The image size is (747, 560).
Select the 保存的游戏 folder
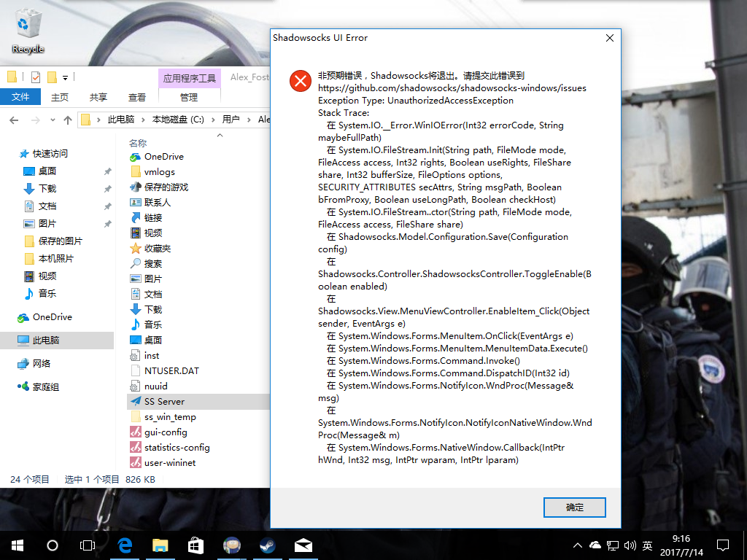166,187
